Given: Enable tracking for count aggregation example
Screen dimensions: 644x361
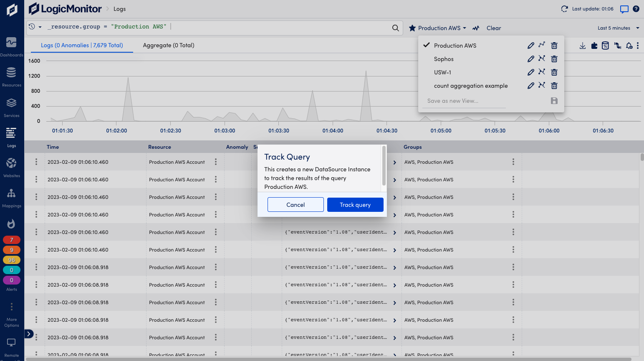Looking at the screenshot, I should click(x=542, y=85).
